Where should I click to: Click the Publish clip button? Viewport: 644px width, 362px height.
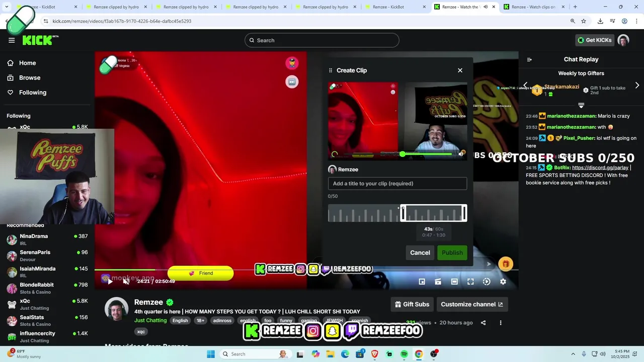point(452,253)
